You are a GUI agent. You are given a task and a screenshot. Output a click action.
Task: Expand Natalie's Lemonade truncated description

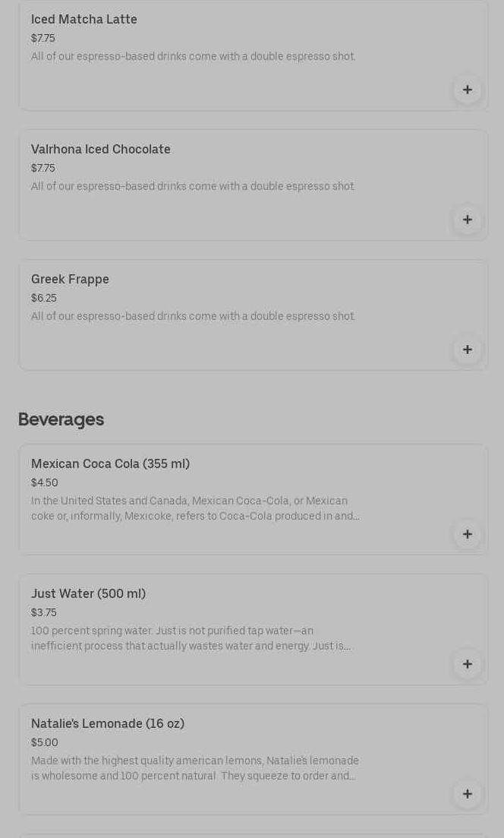click(x=194, y=769)
